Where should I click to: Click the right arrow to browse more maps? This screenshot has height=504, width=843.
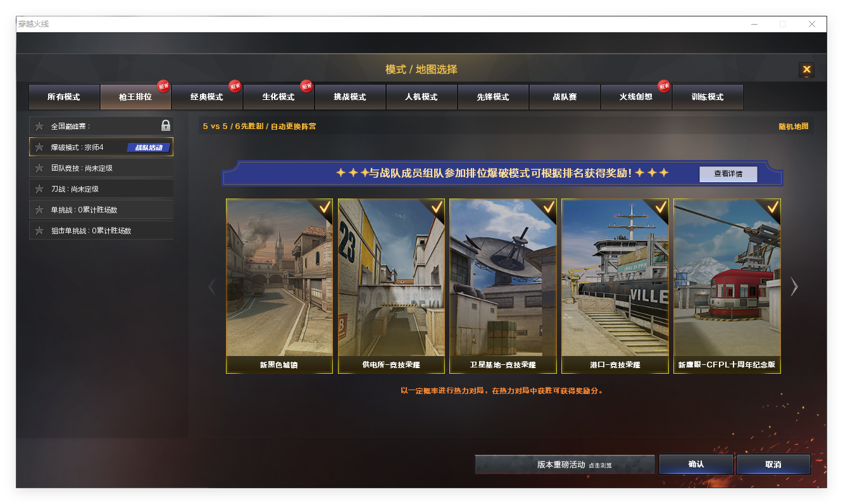[794, 286]
